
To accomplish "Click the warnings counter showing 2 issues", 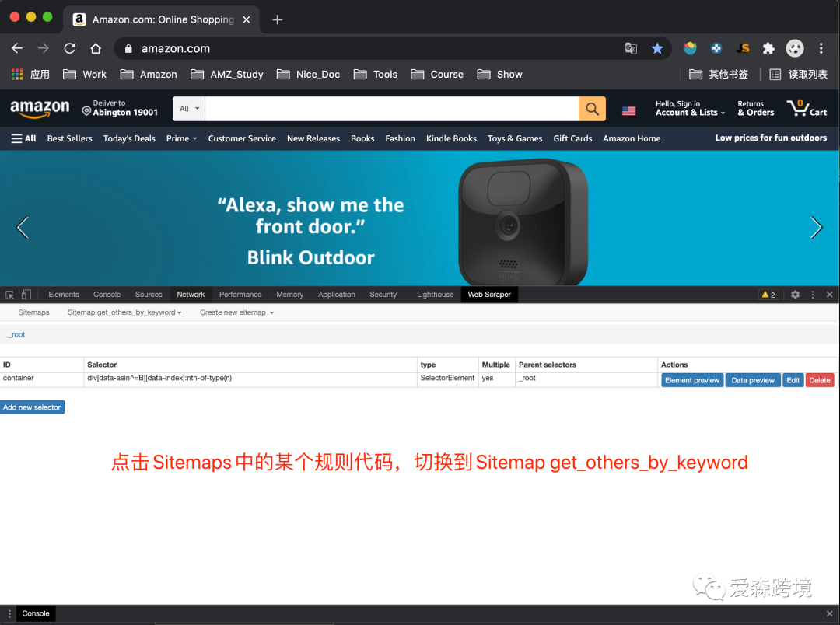I will tap(770, 294).
